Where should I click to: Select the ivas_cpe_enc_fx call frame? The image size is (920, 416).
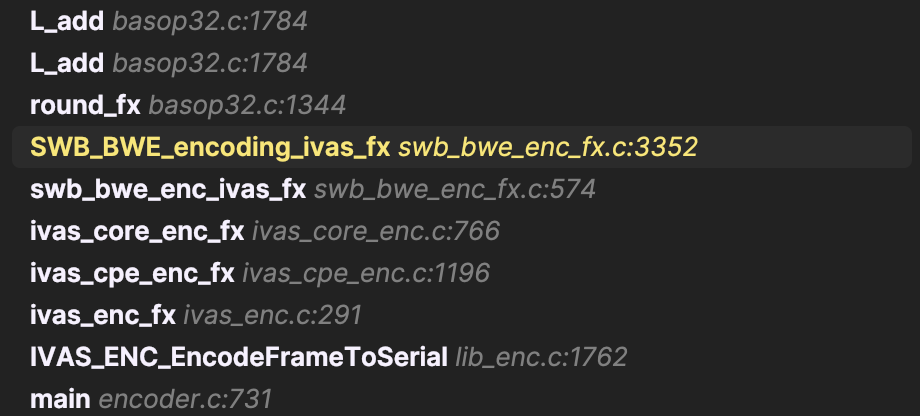132,273
